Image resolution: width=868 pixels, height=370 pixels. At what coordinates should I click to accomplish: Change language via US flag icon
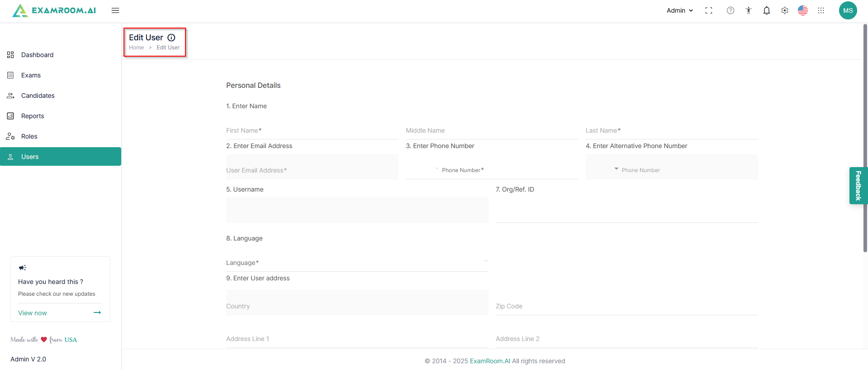(803, 10)
